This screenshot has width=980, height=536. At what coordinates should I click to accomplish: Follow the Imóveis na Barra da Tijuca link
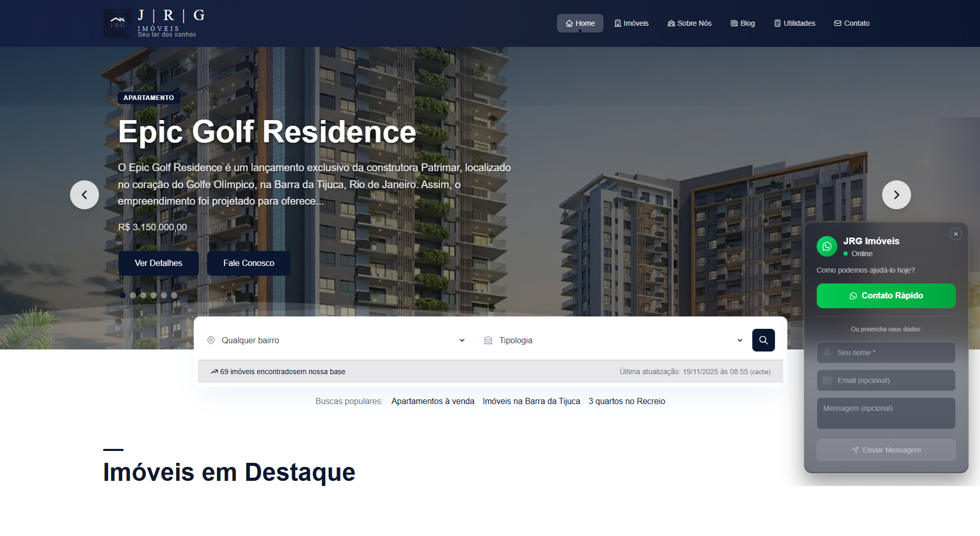point(531,401)
